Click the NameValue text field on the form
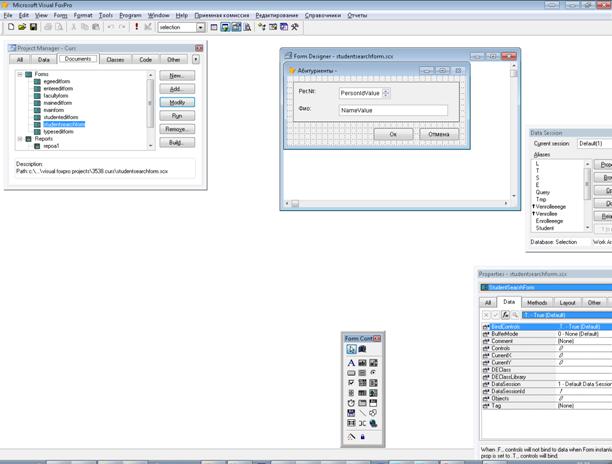 point(393,110)
